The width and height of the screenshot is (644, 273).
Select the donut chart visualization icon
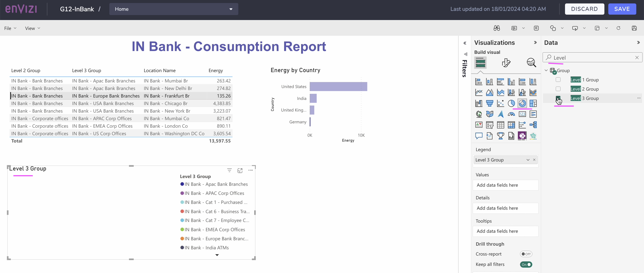point(523,103)
